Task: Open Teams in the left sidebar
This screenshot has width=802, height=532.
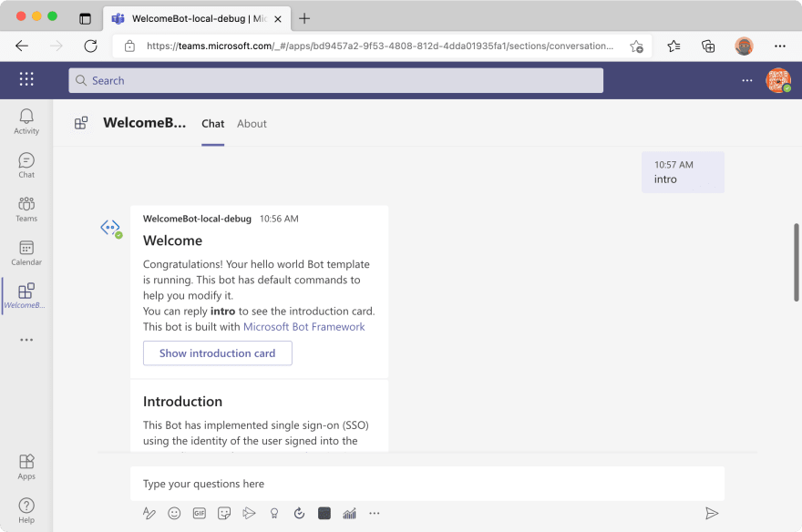Action: (x=26, y=210)
